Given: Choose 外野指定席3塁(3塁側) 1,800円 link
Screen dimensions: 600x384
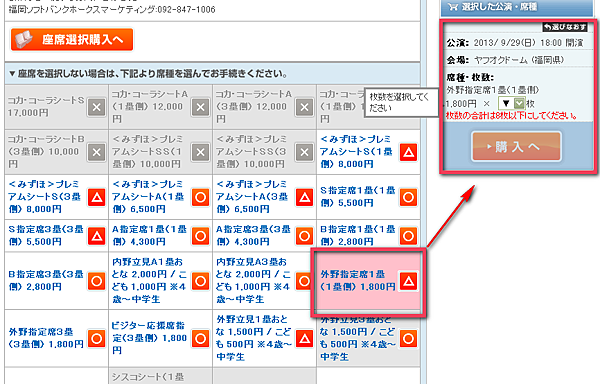Looking at the screenshot, I should click(46, 338).
